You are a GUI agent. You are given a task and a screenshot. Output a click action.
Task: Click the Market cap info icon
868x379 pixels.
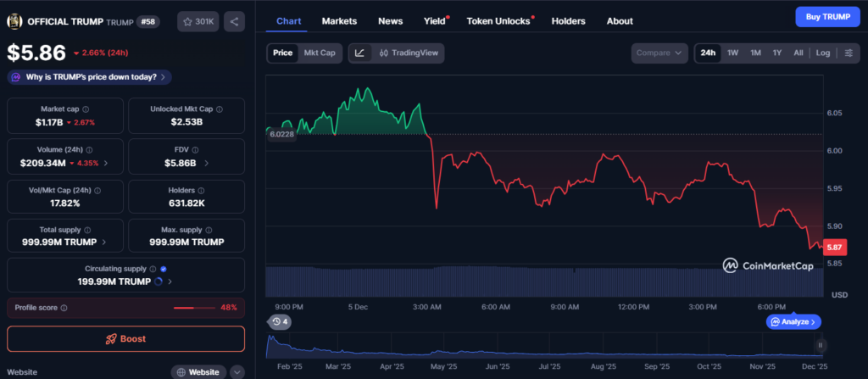point(86,109)
